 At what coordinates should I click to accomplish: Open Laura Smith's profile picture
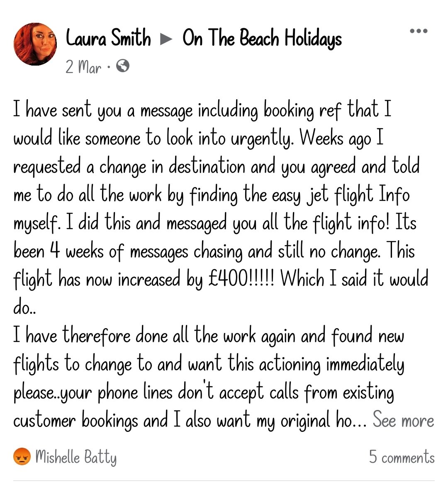[35, 44]
